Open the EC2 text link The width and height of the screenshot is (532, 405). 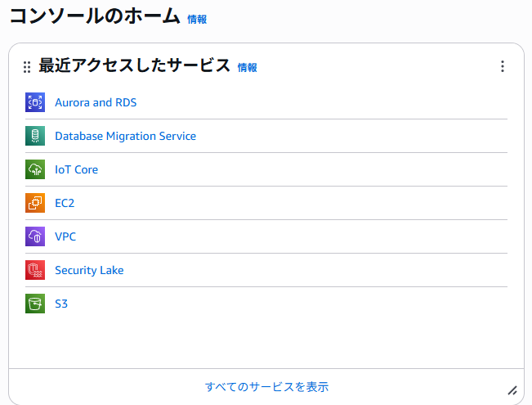pos(65,203)
